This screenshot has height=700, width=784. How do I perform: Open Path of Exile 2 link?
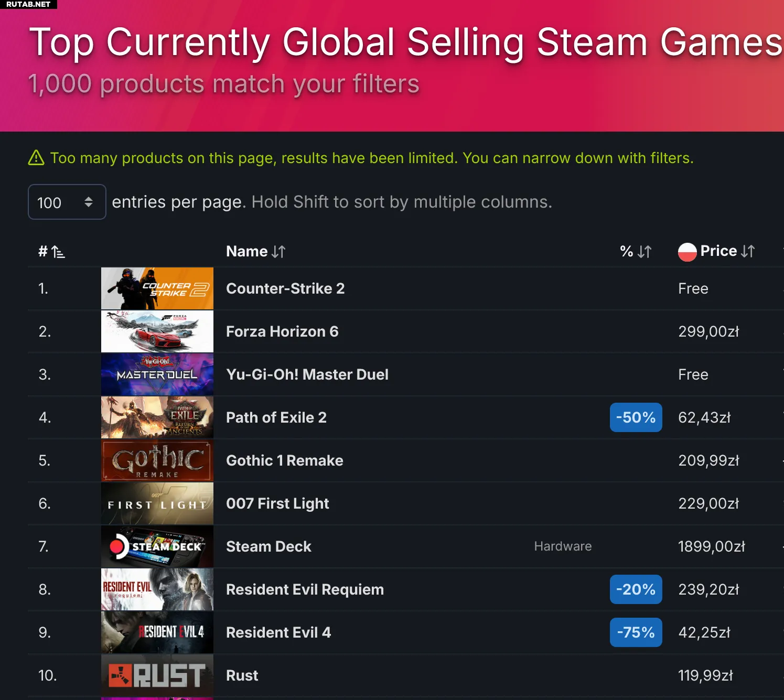point(276,417)
